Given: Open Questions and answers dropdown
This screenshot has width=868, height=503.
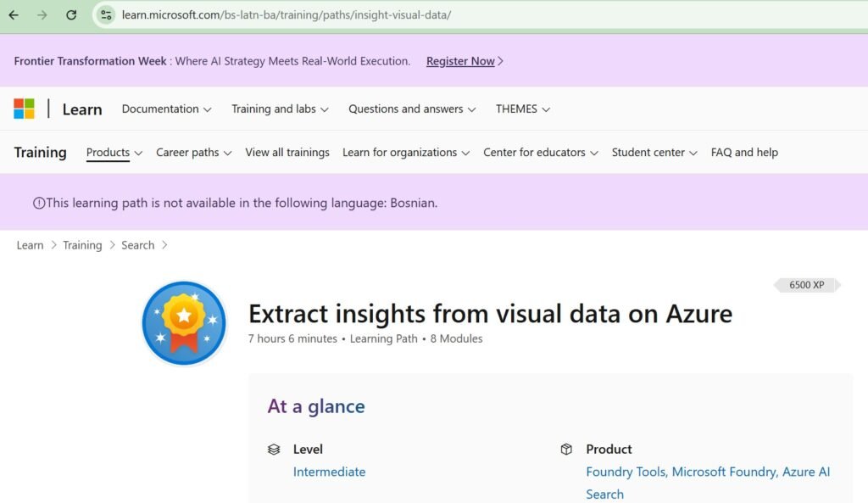Looking at the screenshot, I should point(412,109).
